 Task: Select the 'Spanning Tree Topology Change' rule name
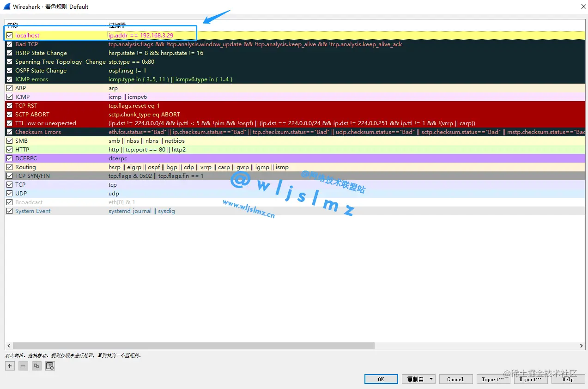(60, 62)
